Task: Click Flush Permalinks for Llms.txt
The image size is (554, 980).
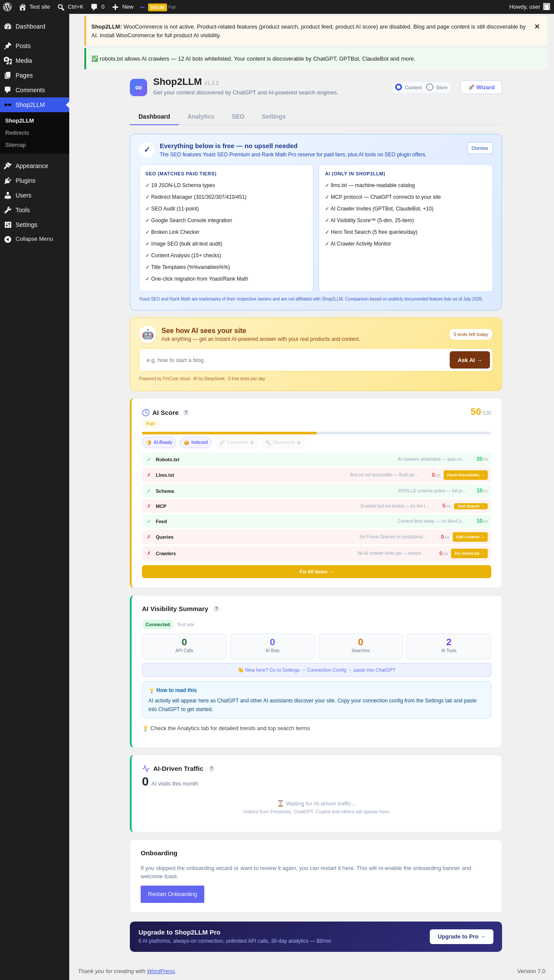Action: (466, 475)
